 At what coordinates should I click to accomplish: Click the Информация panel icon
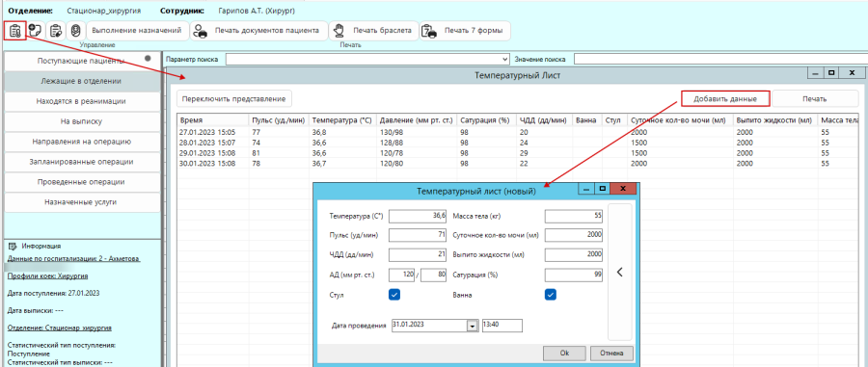(x=14, y=247)
